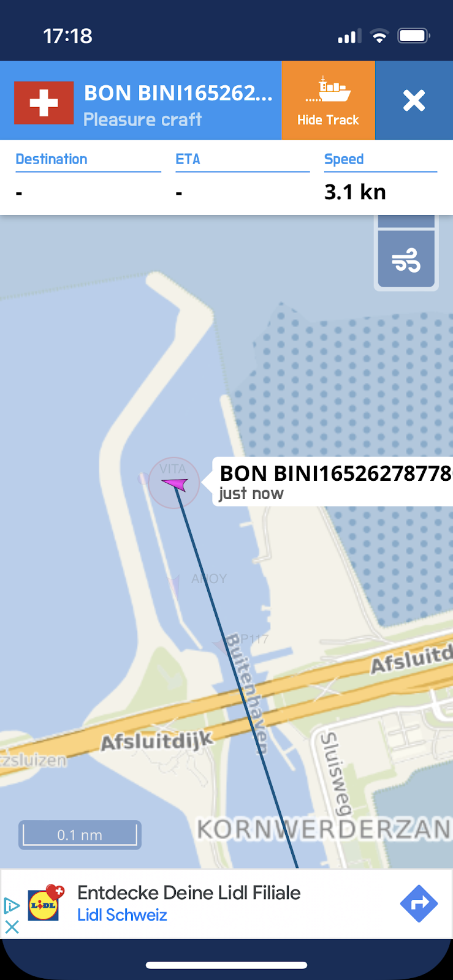Select the ETA field header
The image size is (453, 980).
pos(188,159)
